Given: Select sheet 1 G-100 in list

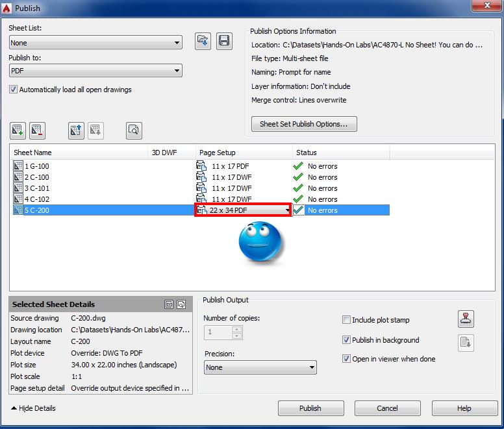Looking at the screenshot, I should [x=36, y=166].
